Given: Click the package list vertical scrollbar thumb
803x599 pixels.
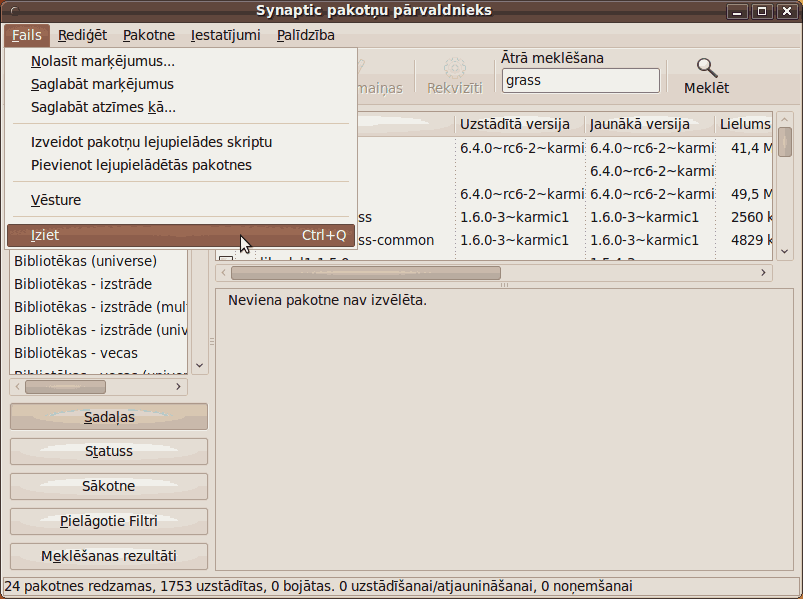Looking at the screenshot, I should point(785,142).
